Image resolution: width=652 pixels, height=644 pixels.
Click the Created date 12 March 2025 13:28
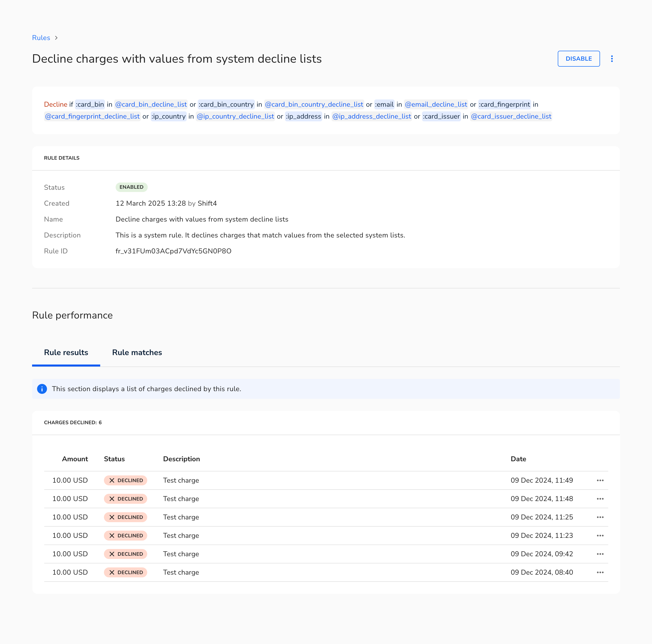click(x=151, y=203)
